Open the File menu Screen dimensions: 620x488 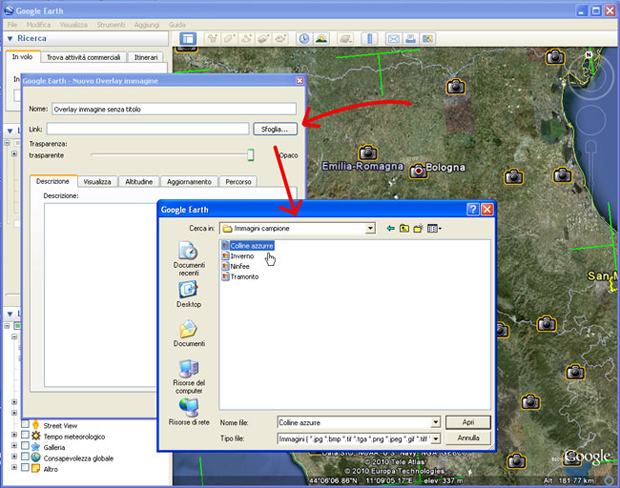(12, 25)
